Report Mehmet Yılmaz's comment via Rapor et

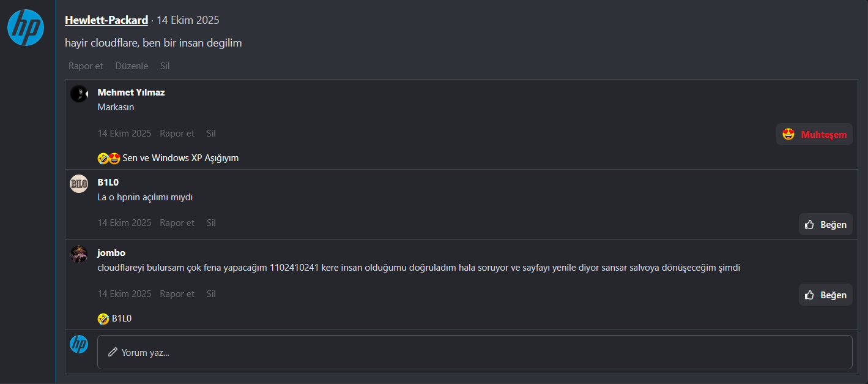pos(177,134)
